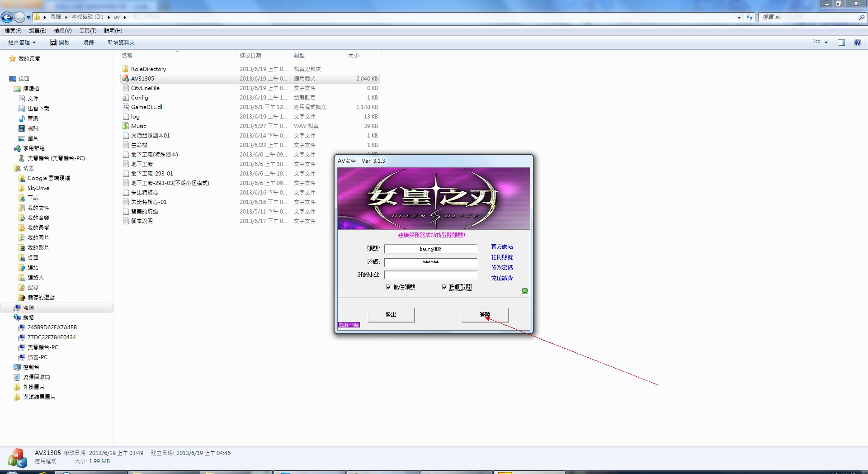Open the 註冊賬號 link
Screen dimensions: 868x474
(x=502, y=257)
